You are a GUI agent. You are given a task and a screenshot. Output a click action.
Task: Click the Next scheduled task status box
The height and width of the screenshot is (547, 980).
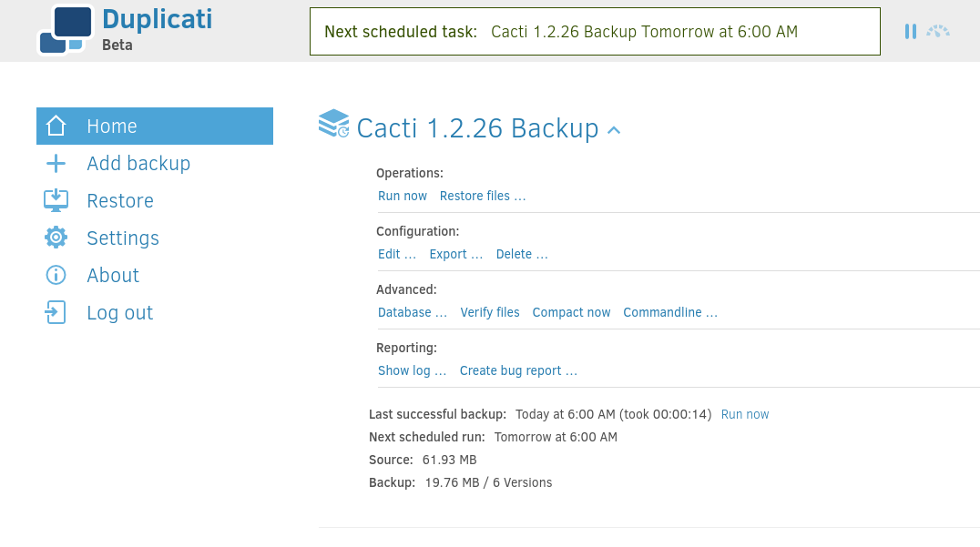point(595,31)
